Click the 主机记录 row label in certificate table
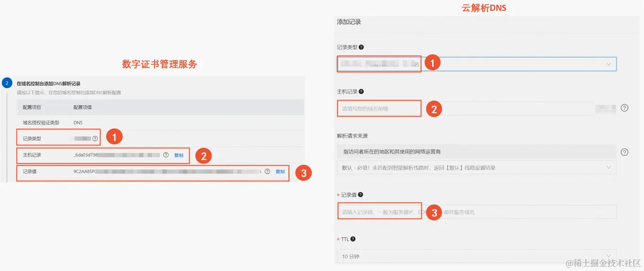 coord(32,155)
